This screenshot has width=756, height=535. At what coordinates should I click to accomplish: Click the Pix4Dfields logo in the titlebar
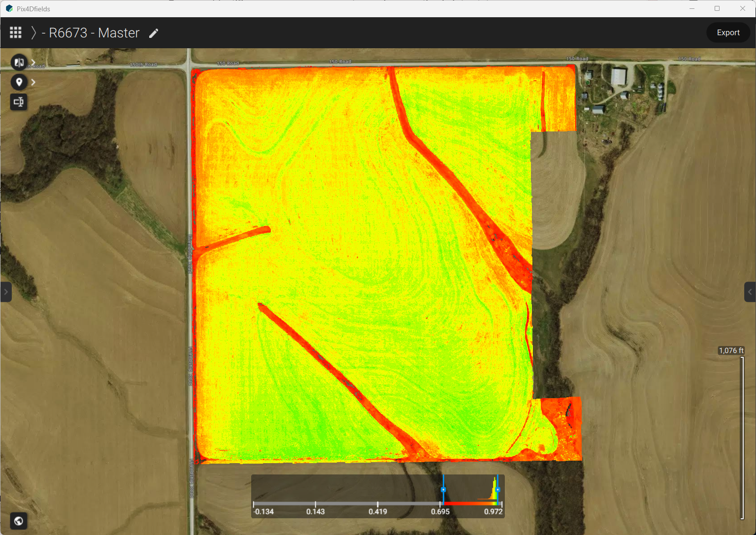pos(9,8)
